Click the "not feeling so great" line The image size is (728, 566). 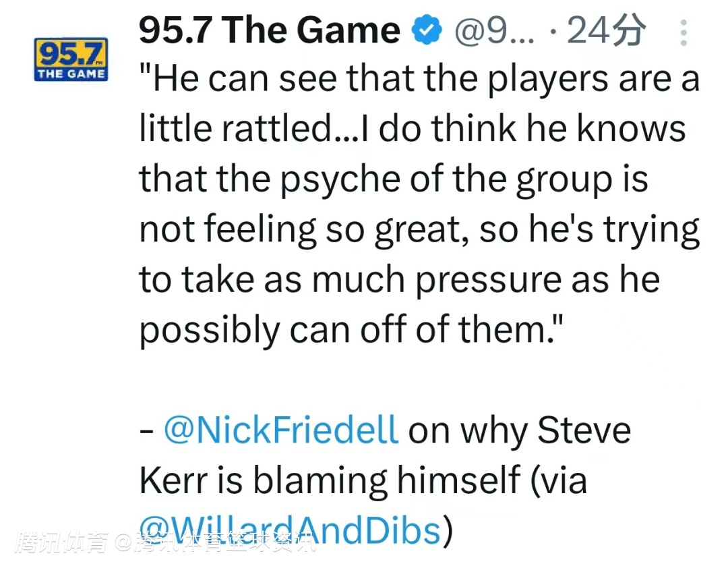tap(419, 230)
